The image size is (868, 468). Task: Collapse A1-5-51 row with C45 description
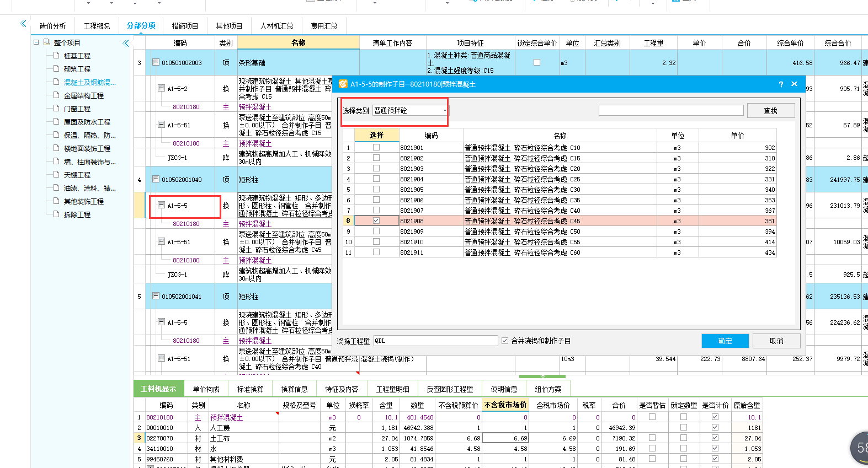coord(161,241)
